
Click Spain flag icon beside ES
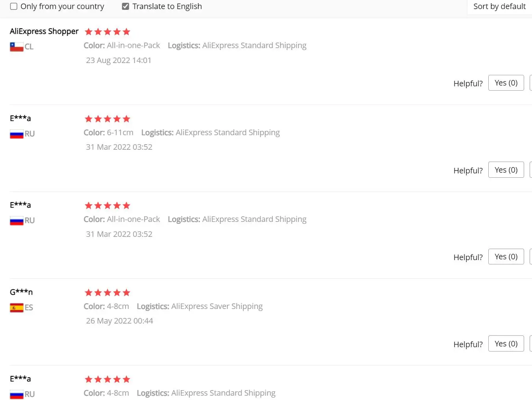[x=17, y=308]
